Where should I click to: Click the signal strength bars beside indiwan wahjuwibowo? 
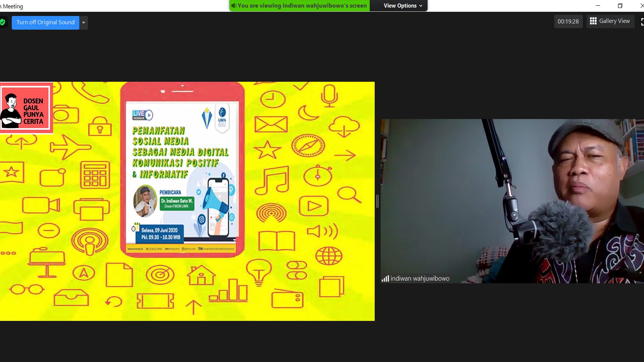385,279
